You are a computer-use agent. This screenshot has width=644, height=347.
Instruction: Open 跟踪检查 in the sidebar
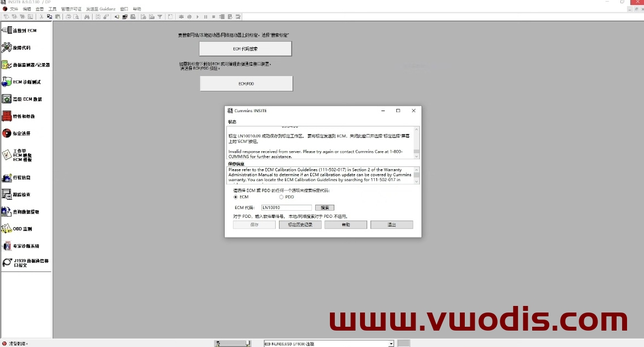[16, 195]
